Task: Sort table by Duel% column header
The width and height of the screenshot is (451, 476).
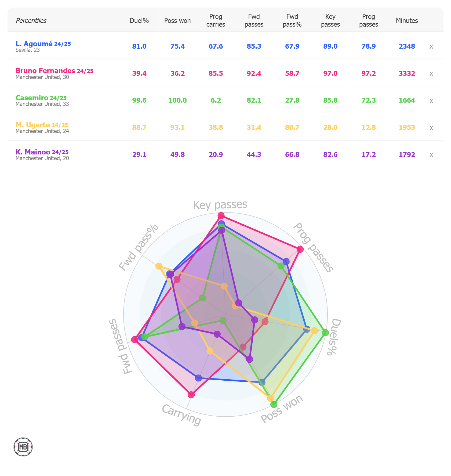Action: 139,21
